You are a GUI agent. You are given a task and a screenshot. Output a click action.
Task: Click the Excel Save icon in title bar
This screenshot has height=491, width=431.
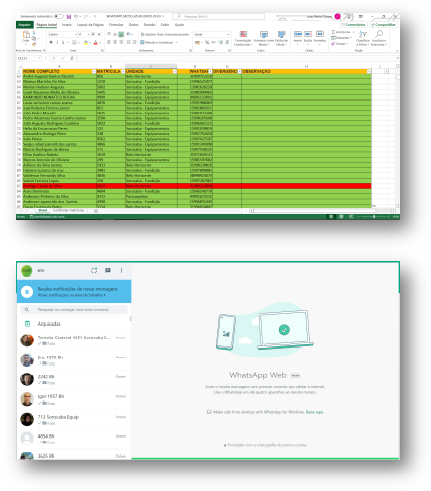(69, 16)
